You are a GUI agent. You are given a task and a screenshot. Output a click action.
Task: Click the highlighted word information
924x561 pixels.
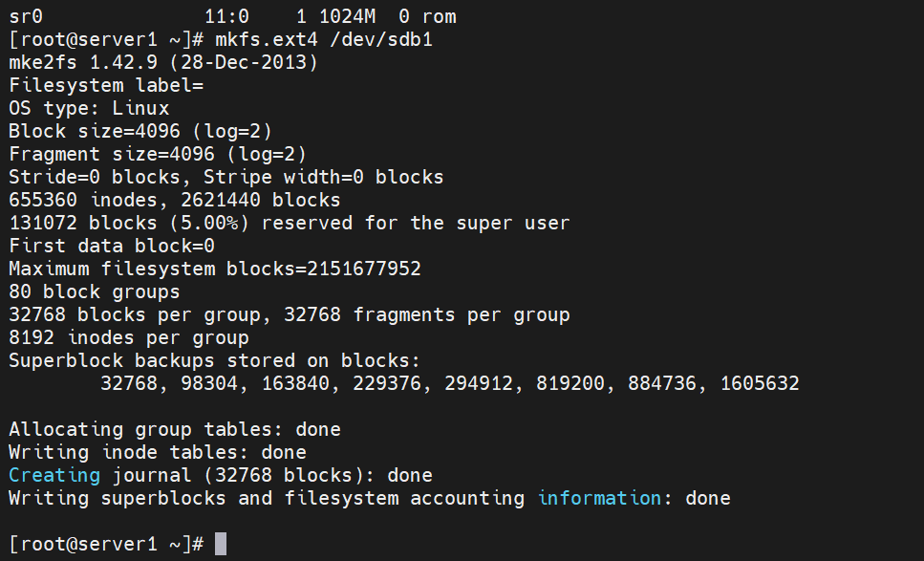[599, 499]
